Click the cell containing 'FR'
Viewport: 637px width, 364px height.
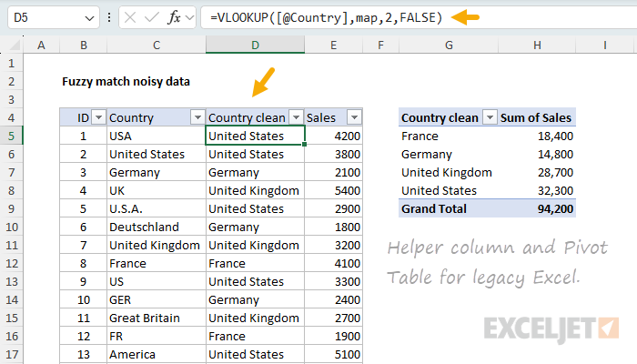[157, 336]
